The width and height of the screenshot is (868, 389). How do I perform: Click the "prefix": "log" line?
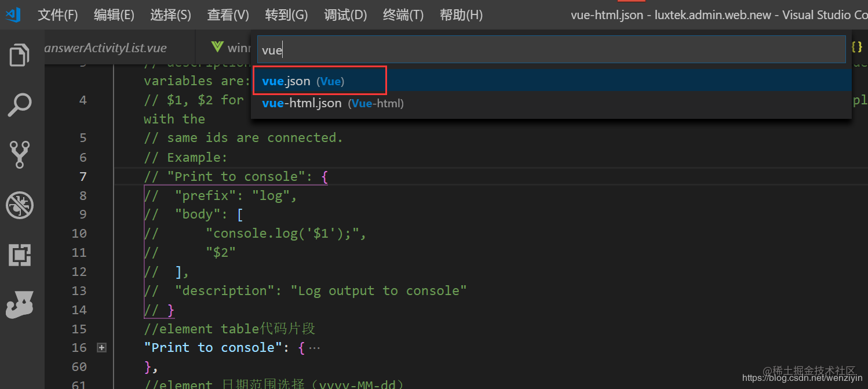tap(221, 195)
